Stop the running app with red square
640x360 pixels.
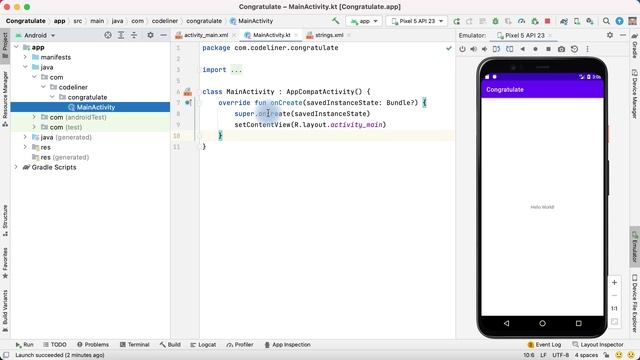click(x=548, y=21)
